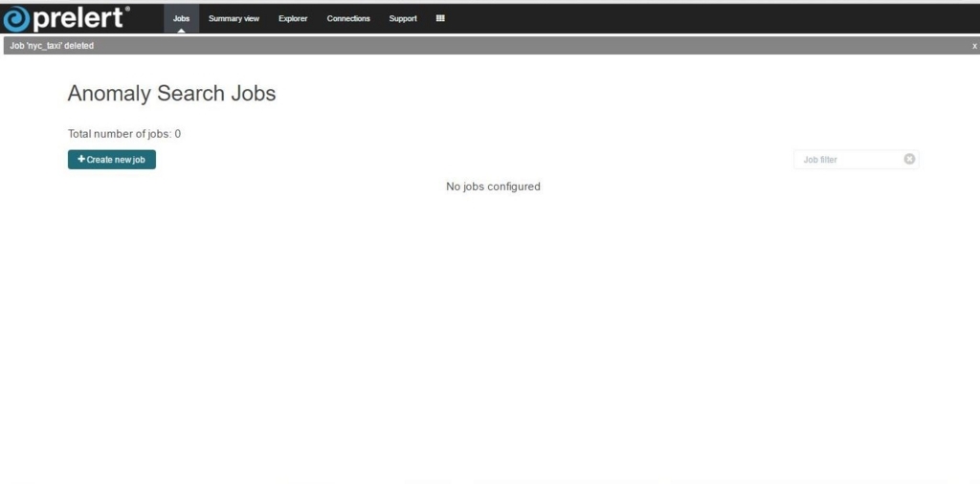Click the Prelert logo

click(x=66, y=18)
